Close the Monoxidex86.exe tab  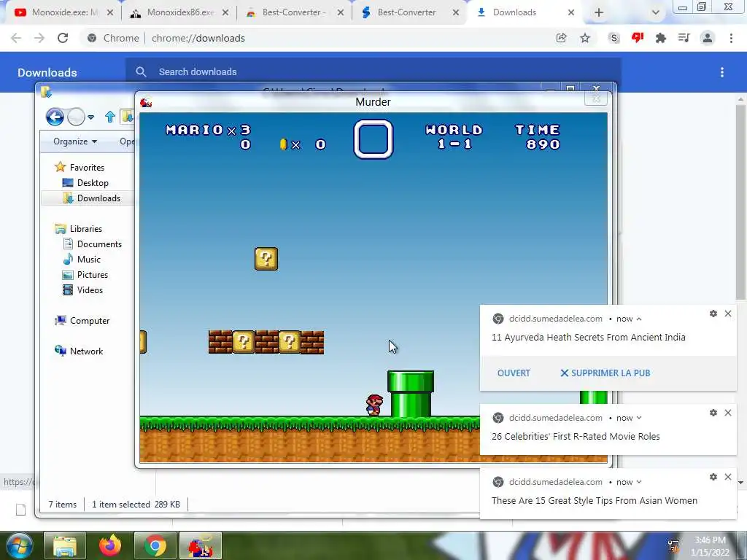pos(225,13)
